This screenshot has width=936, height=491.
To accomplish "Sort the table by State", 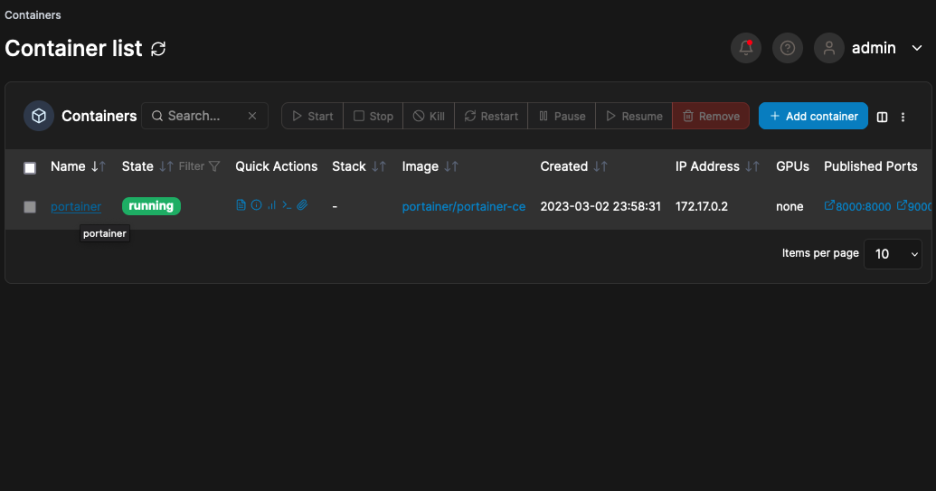I will click(x=147, y=166).
